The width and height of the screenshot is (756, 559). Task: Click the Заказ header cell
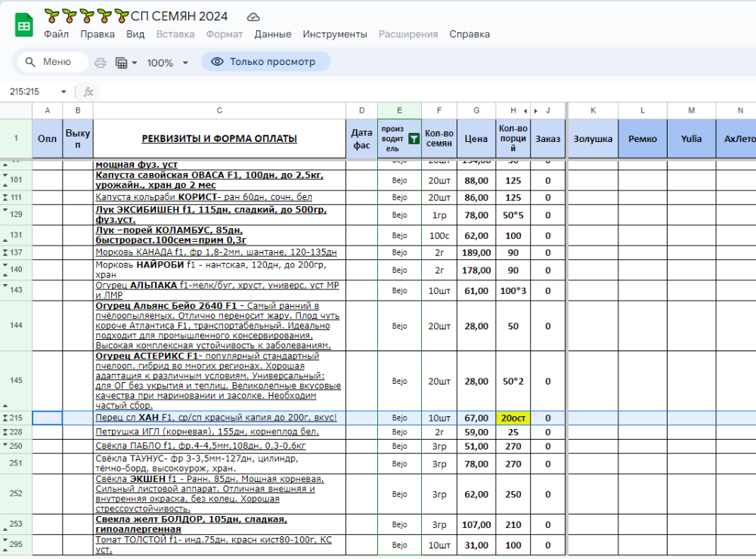(547, 139)
